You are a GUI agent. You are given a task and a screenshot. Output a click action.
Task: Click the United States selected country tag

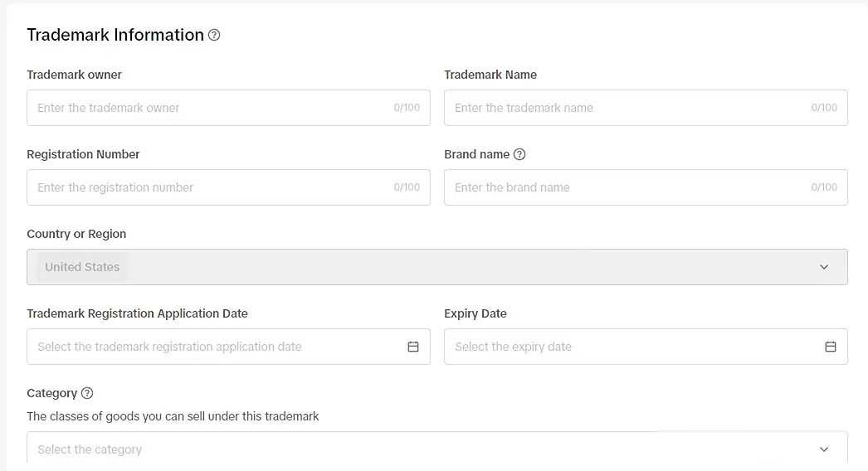(82, 267)
